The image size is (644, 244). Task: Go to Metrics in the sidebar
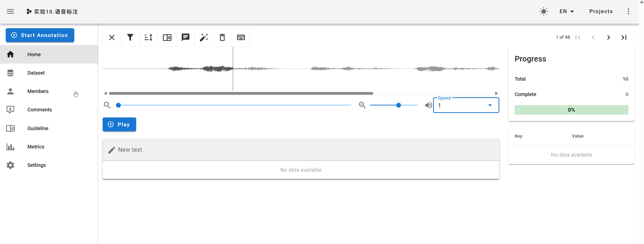point(36,147)
